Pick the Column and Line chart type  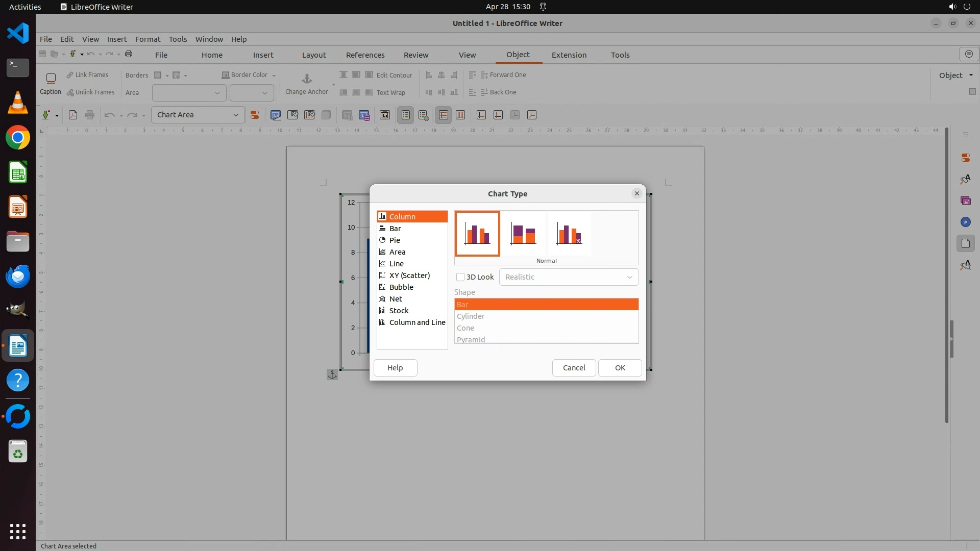click(417, 322)
